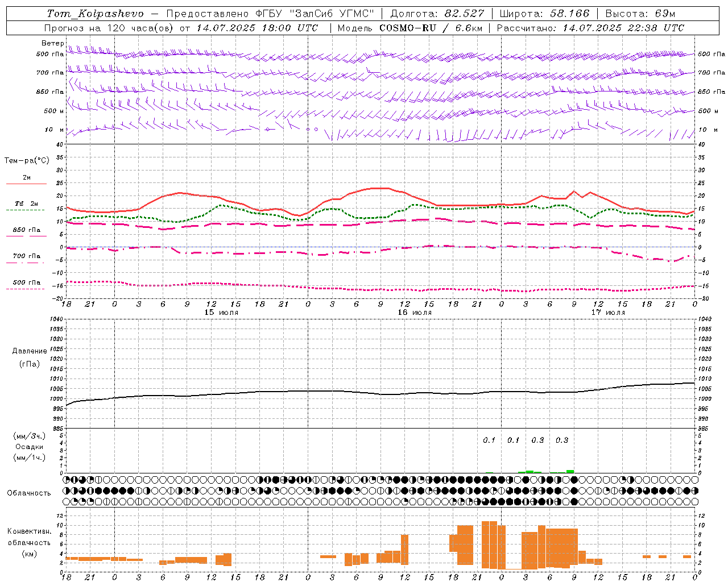728x582 pixels.
Task: Click the date label 16 июля
Action: [415, 313]
